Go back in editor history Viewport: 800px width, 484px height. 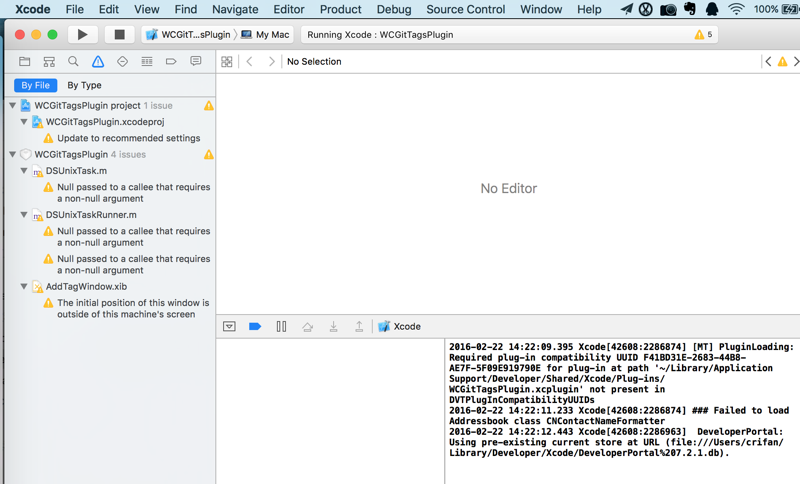(249, 62)
